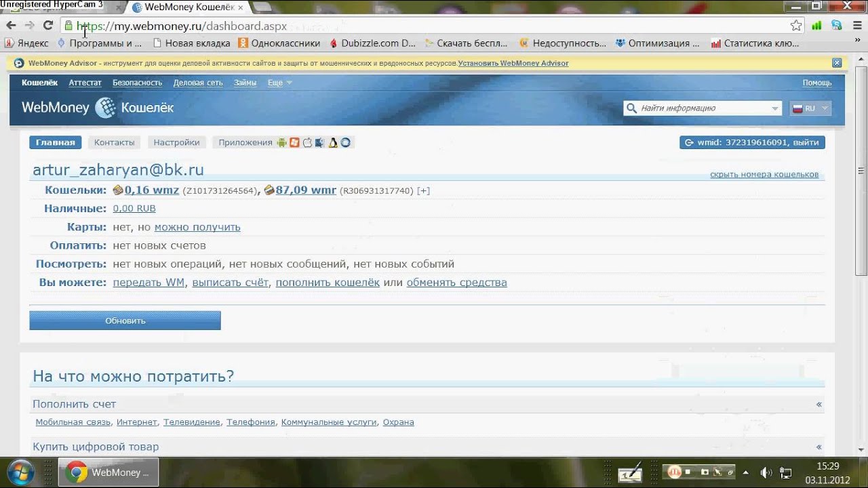Reload the page with the refresh icon

coord(48,26)
